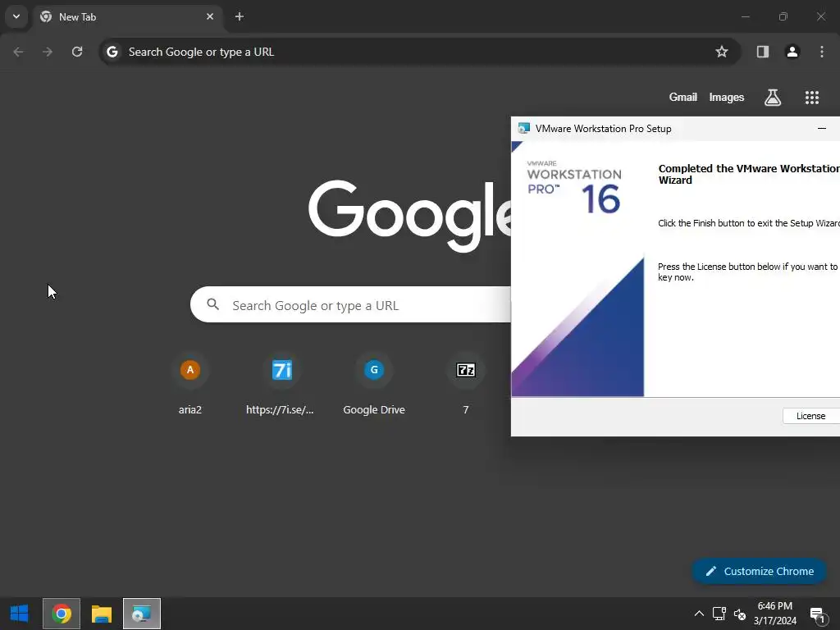Open the Google Drive shortcut
Viewport: 840px width, 630px height.
point(374,384)
